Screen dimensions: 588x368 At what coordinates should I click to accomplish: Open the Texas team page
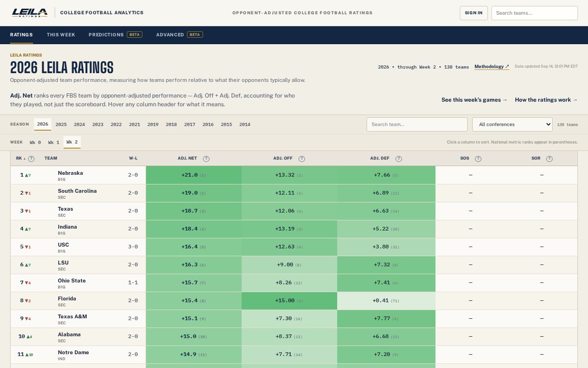65,209
